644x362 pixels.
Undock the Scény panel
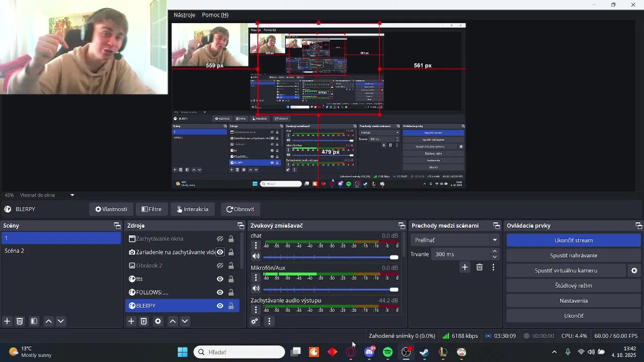pyautogui.click(x=117, y=226)
